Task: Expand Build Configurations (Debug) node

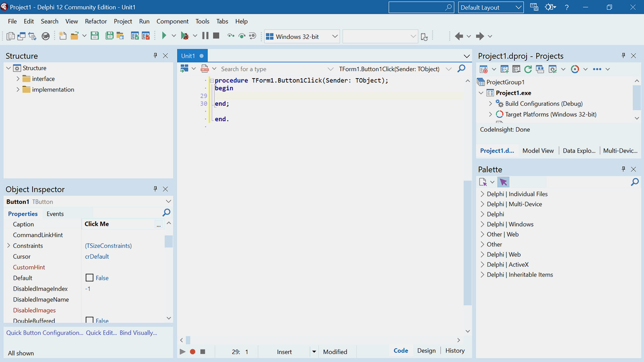Action: [x=491, y=104]
